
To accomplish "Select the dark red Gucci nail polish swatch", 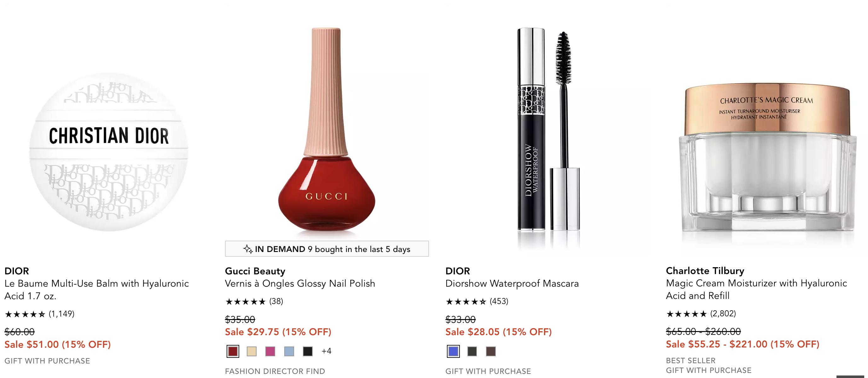I will 233,351.
